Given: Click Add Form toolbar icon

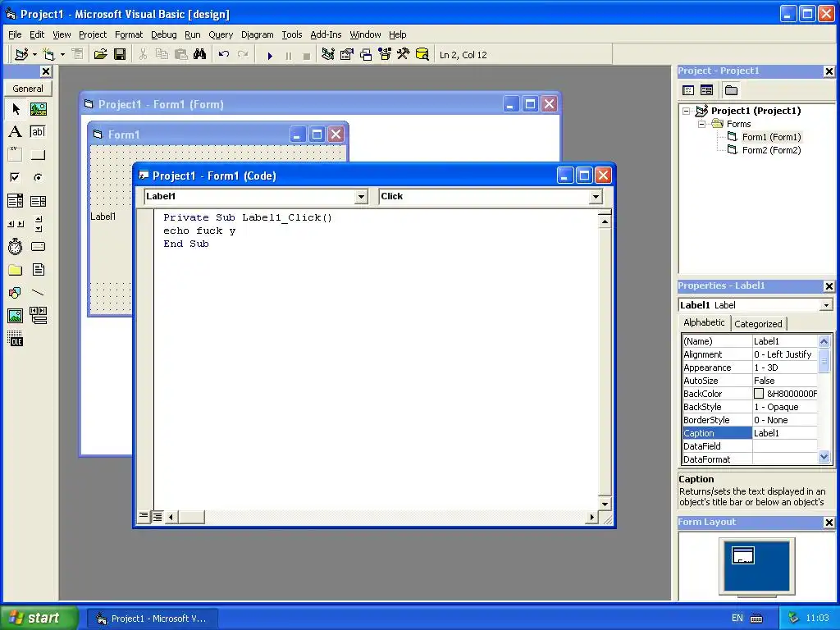Looking at the screenshot, I should pos(48,55).
